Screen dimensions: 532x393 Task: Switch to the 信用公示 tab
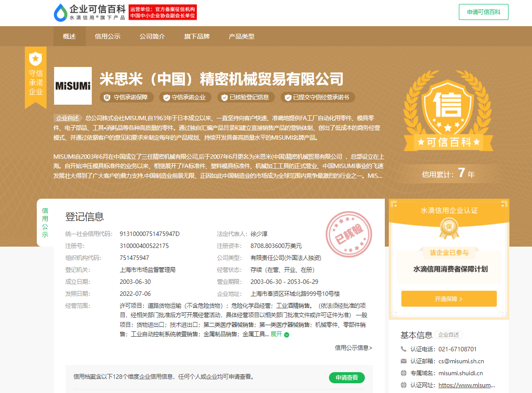(x=108, y=36)
